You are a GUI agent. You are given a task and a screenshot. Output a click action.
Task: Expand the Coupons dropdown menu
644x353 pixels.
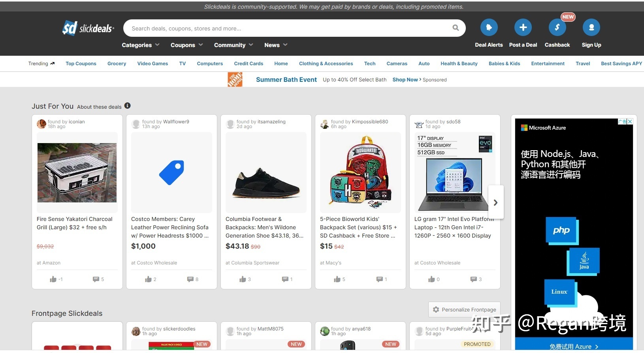[x=187, y=45]
